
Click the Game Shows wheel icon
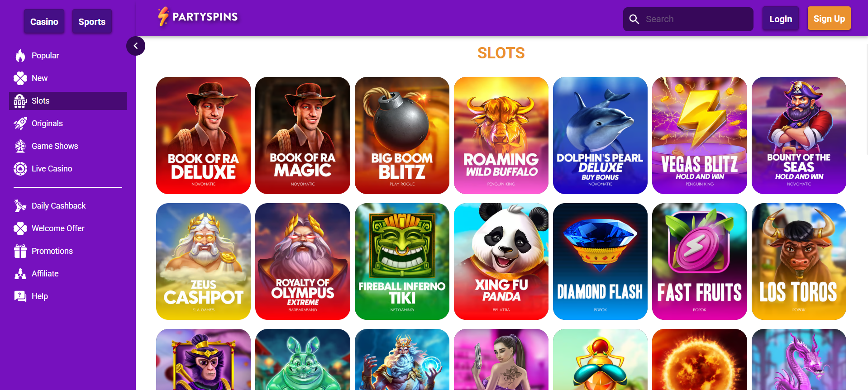(20, 146)
